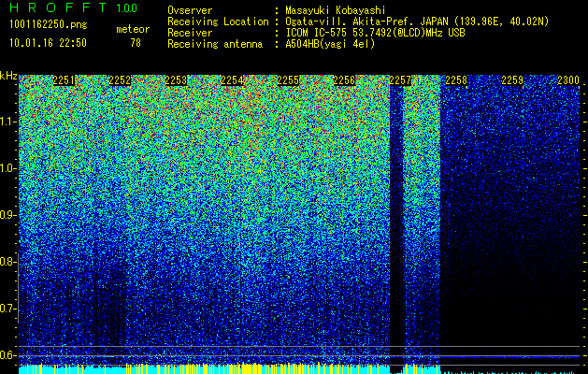Click the 2300 time marker

[x=568, y=80]
